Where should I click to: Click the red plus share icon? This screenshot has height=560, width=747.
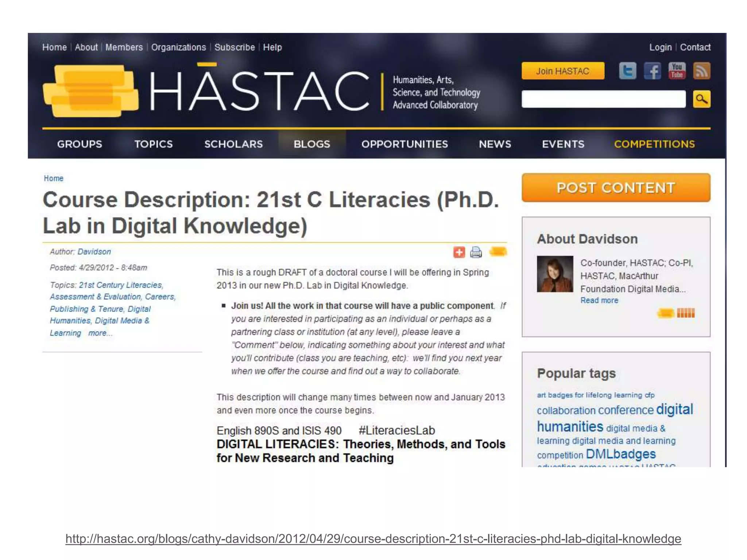[x=459, y=252]
